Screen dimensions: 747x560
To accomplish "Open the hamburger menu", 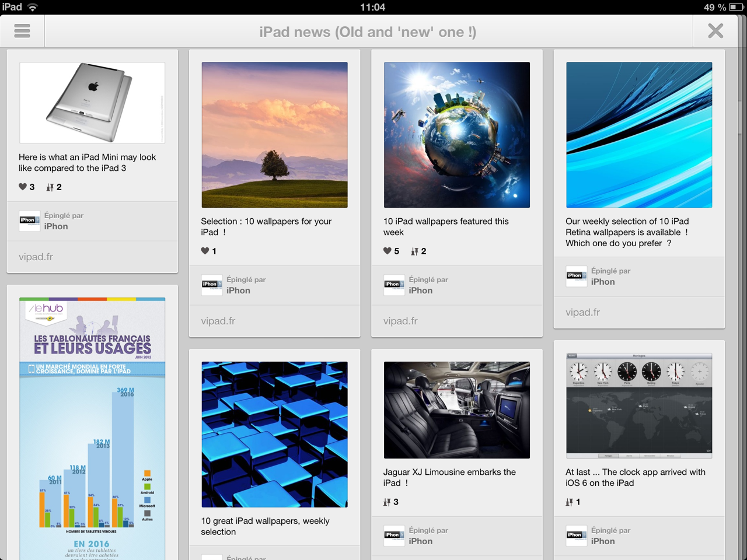I will tap(22, 31).
